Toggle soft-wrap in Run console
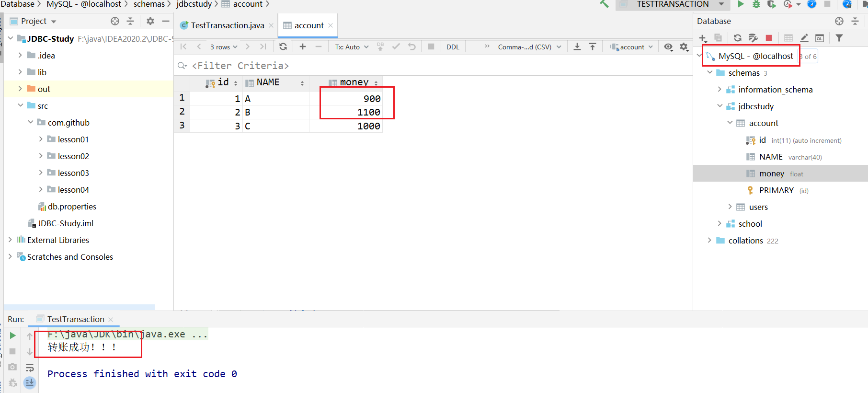Screen dimensions: 868x393 coord(30,368)
